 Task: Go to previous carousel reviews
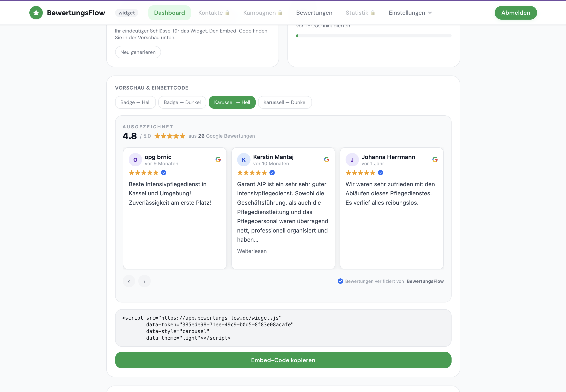[x=129, y=281]
